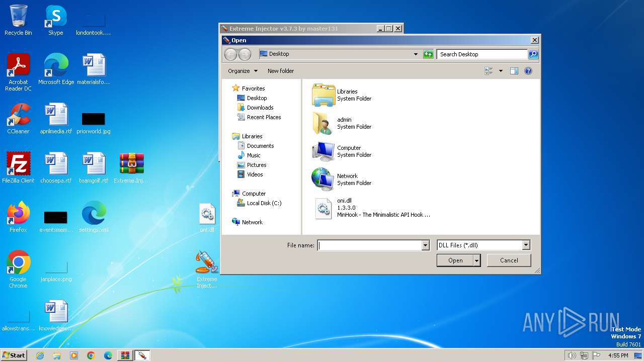Click Internet Explorer in the taskbar
The image size is (644, 362).
[40, 355]
